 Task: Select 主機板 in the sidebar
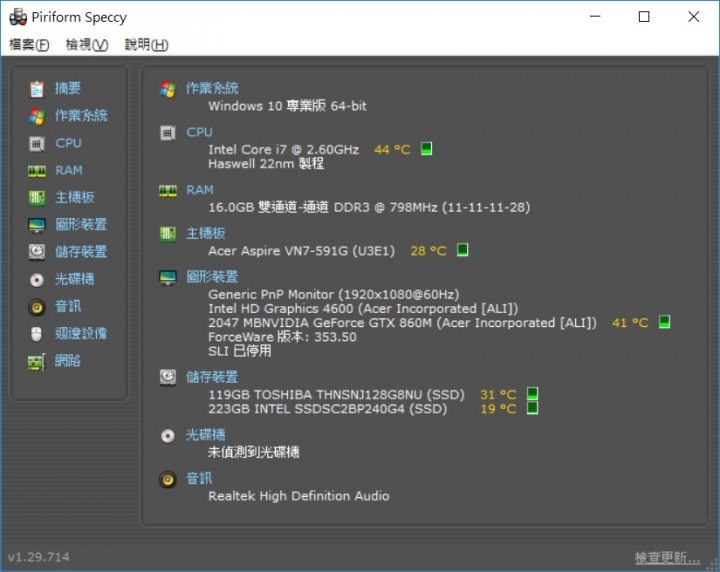[74, 197]
